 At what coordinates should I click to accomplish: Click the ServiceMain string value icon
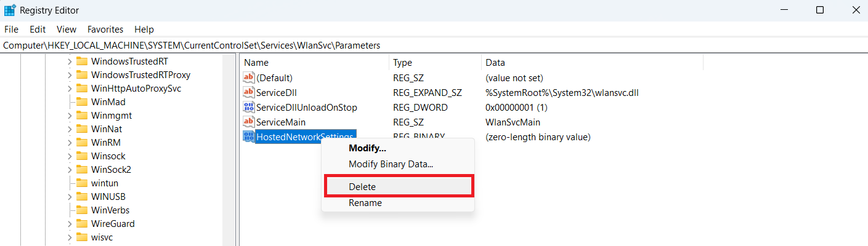click(249, 122)
